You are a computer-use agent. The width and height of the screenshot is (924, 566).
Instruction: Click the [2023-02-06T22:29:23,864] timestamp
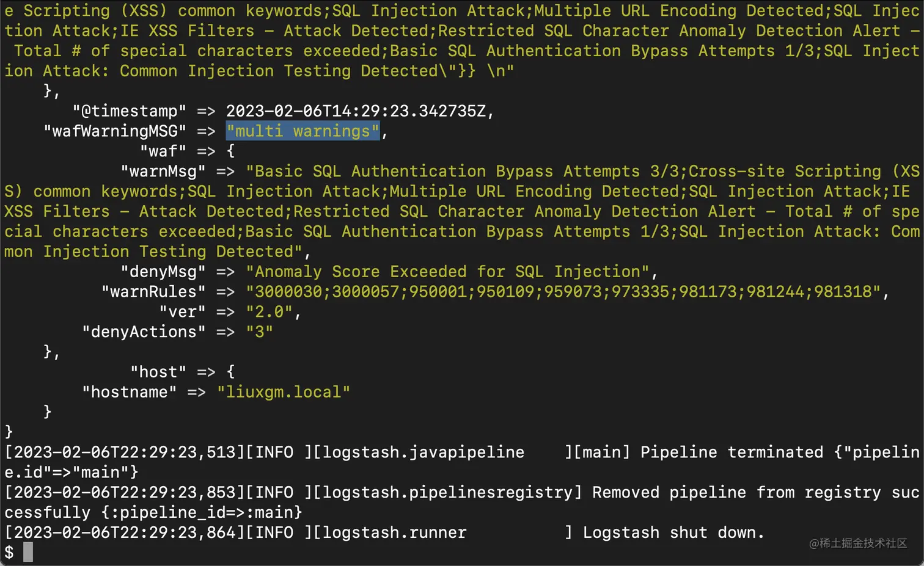pos(125,533)
